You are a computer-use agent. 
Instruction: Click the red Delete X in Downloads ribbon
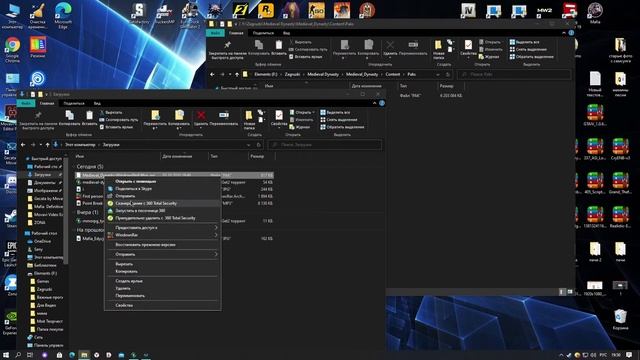pyautogui.click(x=200, y=116)
